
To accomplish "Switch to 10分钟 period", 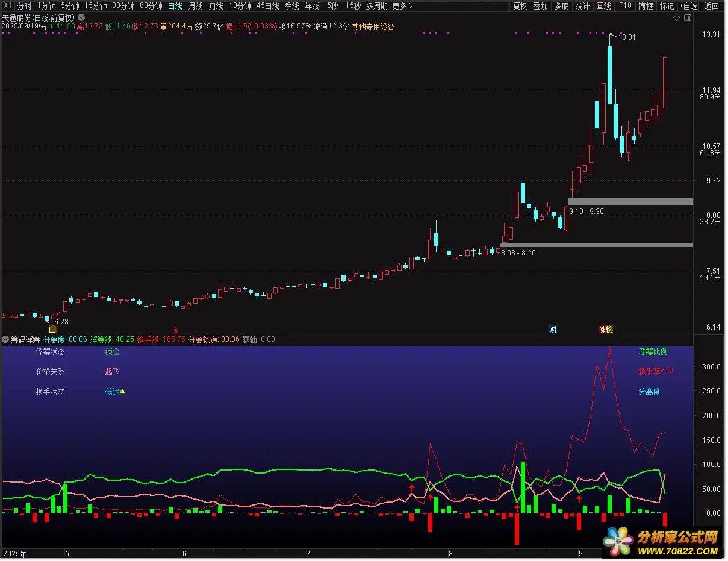I will (x=240, y=6).
